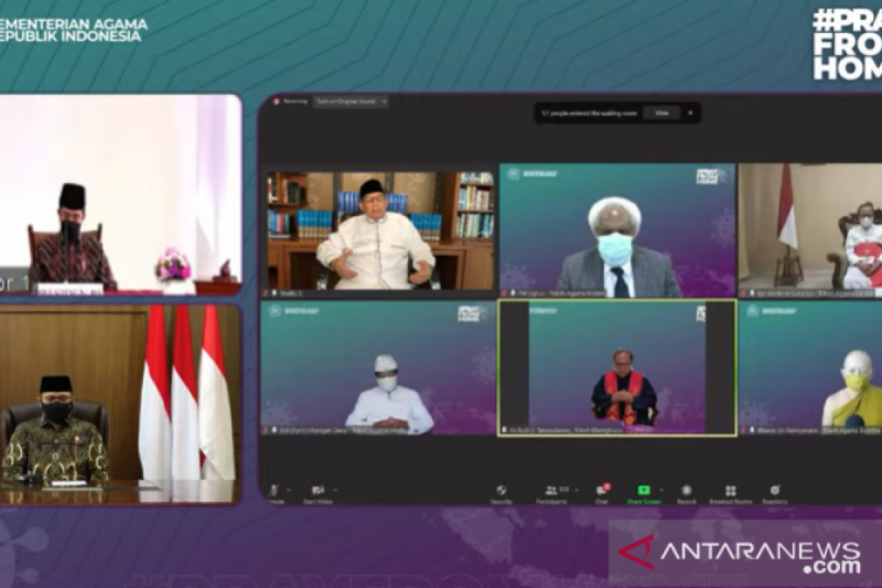Turn on Original Sound
The height and width of the screenshot is (588, 882).
345,101
